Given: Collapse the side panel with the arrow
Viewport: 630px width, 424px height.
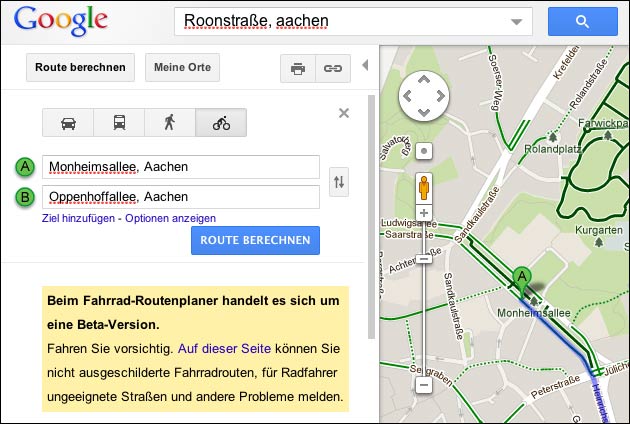Looking at the screenshot, I should click(365, 65).
